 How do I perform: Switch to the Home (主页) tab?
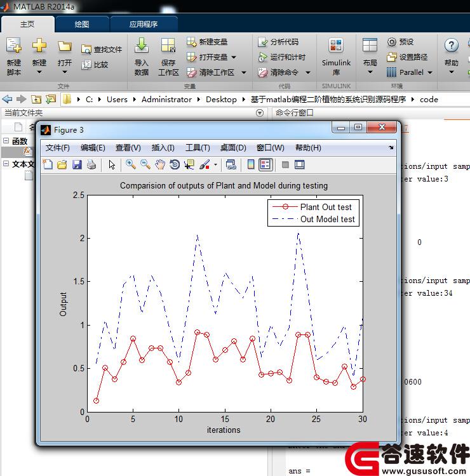[27, 24]
